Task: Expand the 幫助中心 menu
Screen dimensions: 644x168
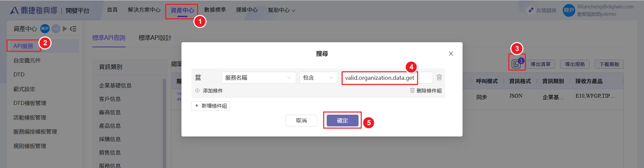Action: tap(281, 10)
